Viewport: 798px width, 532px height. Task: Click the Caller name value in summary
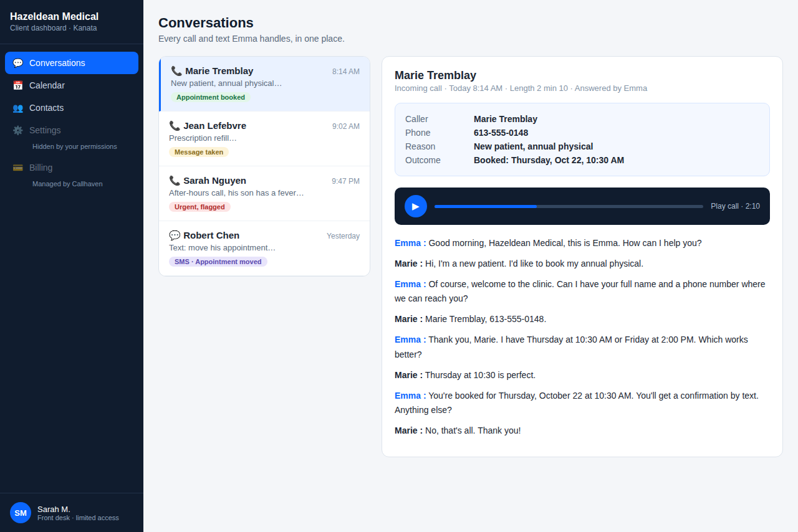click(x=506, y=119)
